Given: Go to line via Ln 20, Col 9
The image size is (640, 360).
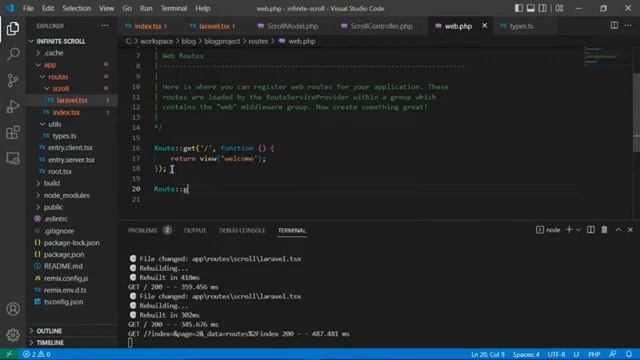Looking at the screenshot, I should pyautogui.click(x=488, y=354).
